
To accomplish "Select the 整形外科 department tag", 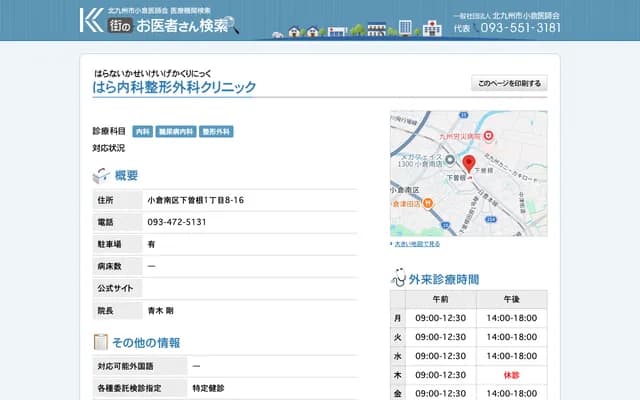I will coord(217,131).
